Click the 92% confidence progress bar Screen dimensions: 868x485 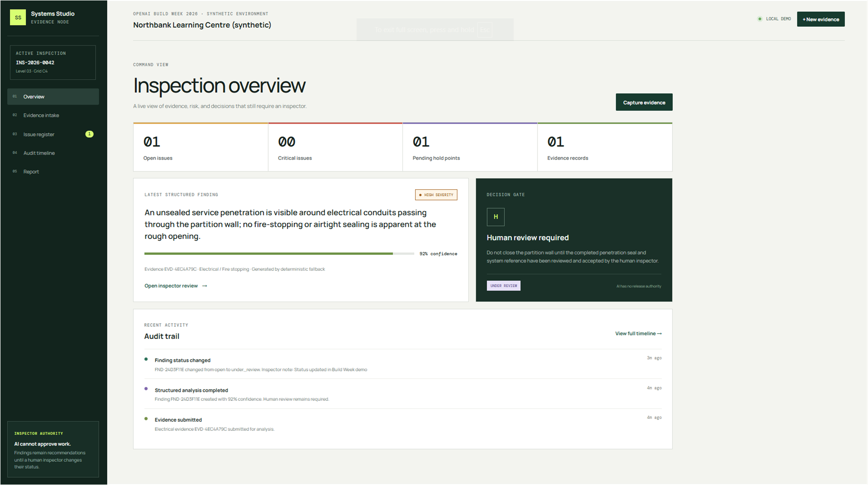[279, 254]
